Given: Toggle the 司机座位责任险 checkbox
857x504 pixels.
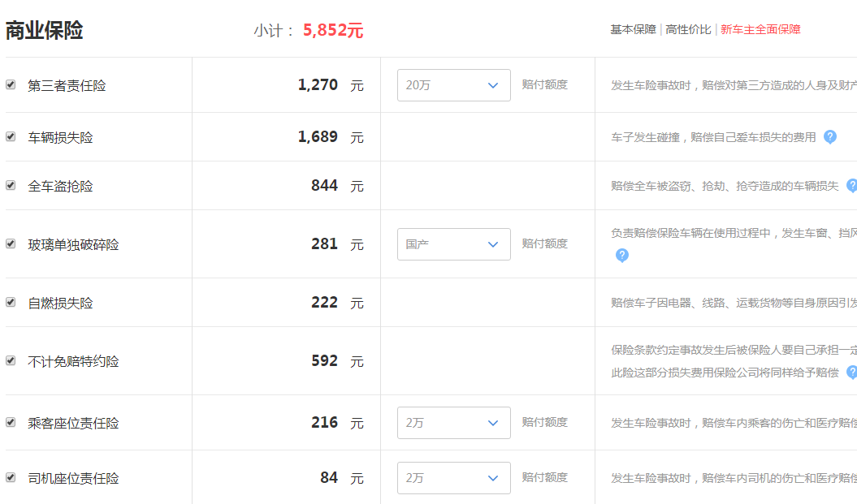Looking at the screenshot, I should point(11,477).
